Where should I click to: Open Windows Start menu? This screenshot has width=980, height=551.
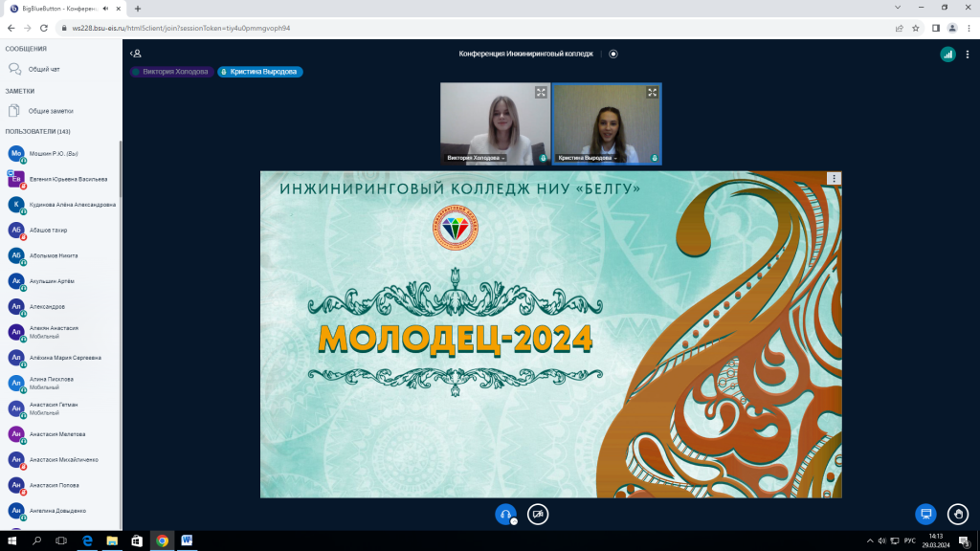11,541
